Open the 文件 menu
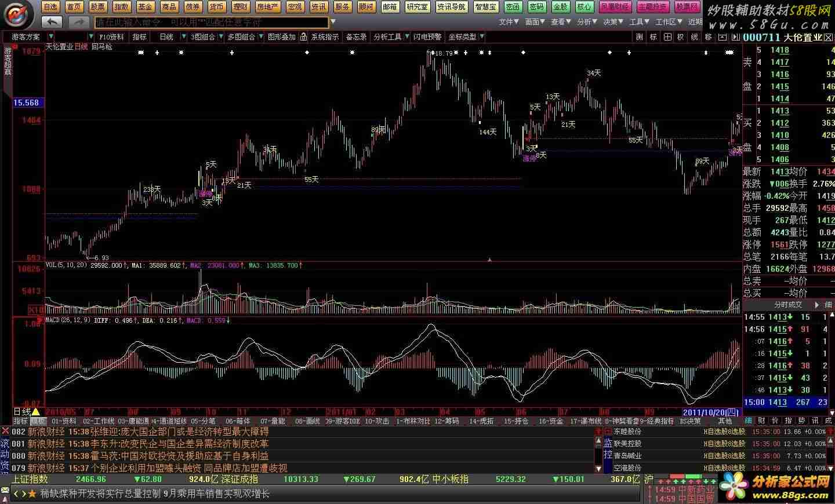Viewport: 835px width, 504px height. (x=509, y=21)
